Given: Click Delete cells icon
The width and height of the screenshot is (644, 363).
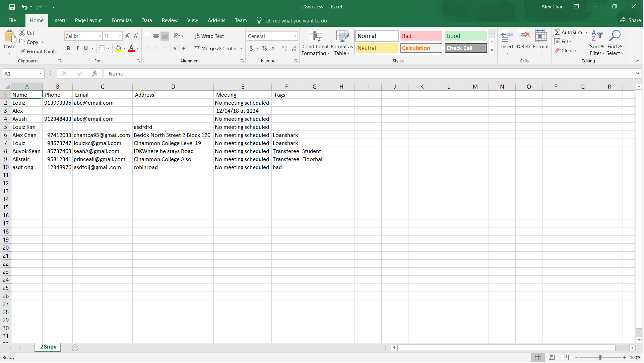Looking at the screenshot, I should click(524, 36).
